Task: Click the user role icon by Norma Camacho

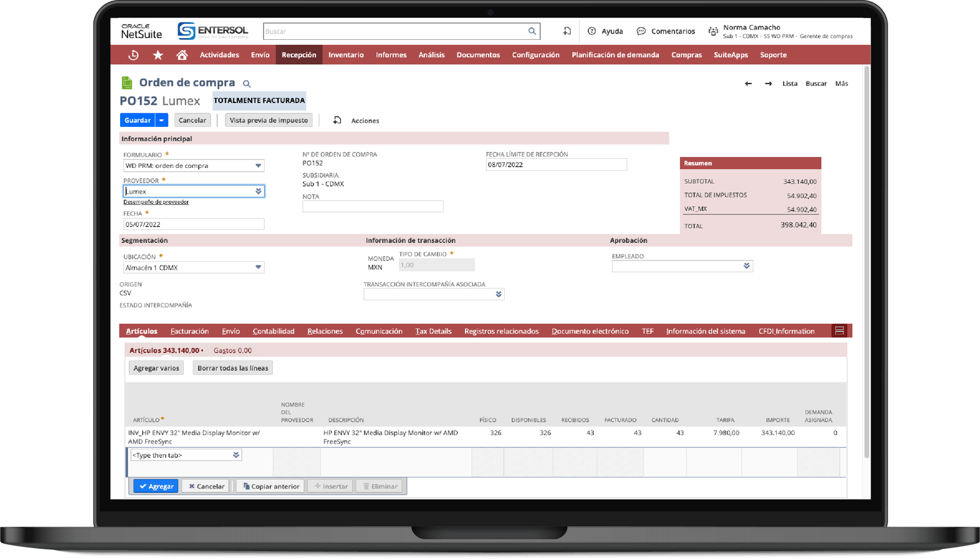Action: click(x=713, y=31)
